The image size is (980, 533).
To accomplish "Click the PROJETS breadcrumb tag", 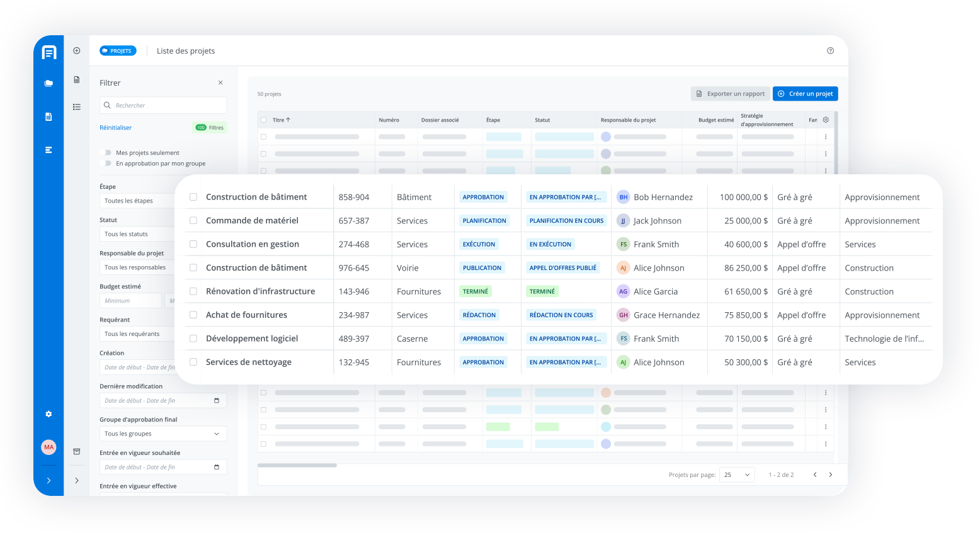I will coord(118,51).
